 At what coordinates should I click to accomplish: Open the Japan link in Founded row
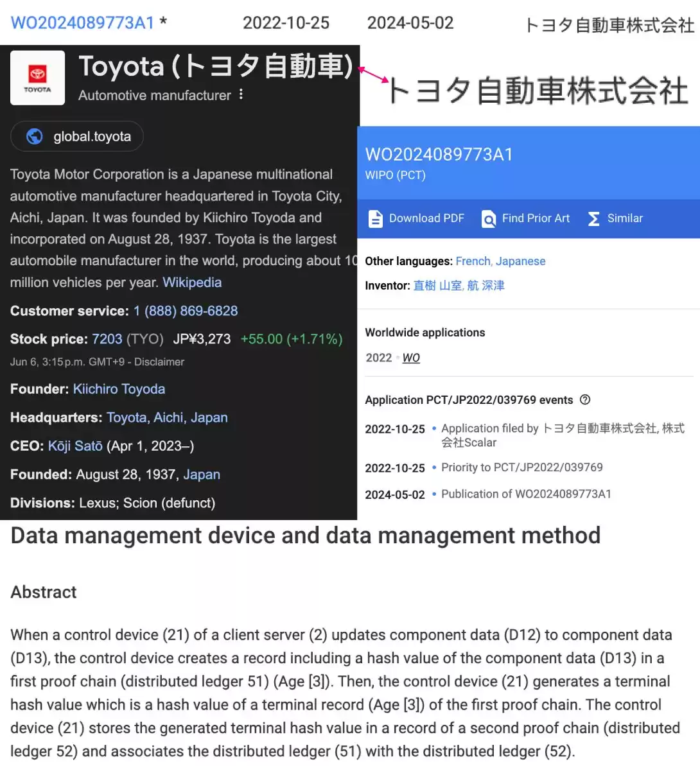point(202,474)
